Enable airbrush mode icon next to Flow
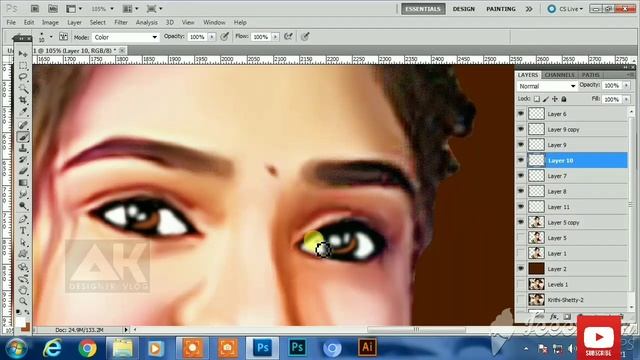Viewport: 640px width, 360px height. click(x=288, y=37)
